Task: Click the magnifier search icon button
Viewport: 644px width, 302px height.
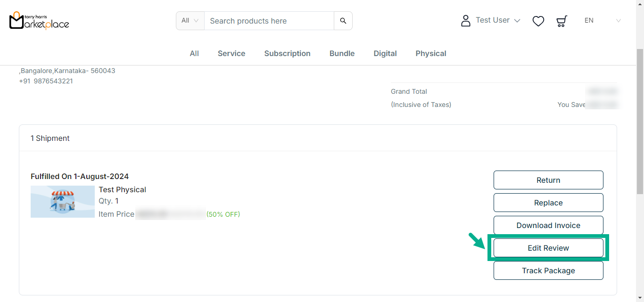Action: (x=343, y=21)
